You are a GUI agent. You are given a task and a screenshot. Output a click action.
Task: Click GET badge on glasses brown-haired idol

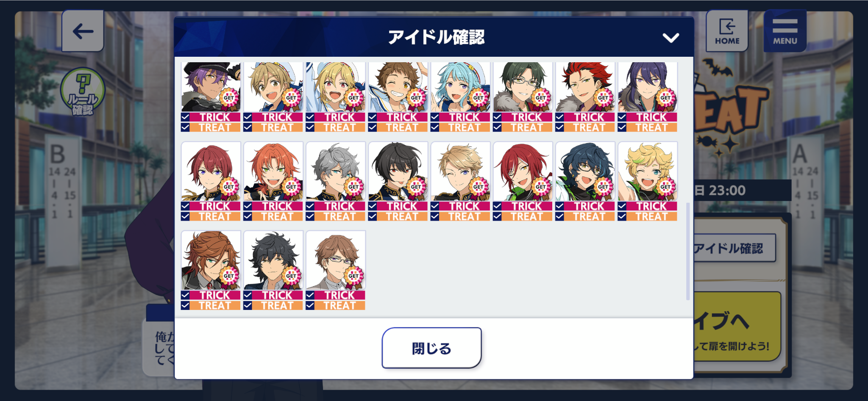point(353,276)
